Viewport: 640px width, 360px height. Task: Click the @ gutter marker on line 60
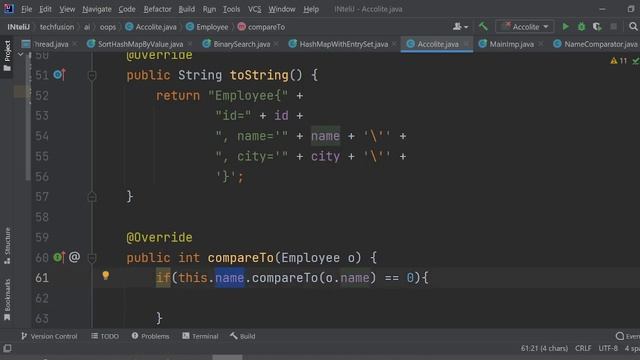[74, 257]
